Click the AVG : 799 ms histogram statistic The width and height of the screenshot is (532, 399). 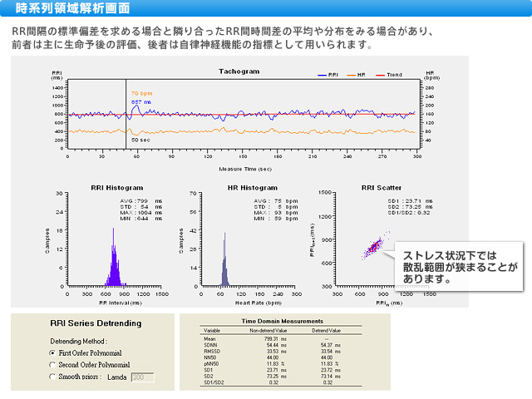[141, 201]
